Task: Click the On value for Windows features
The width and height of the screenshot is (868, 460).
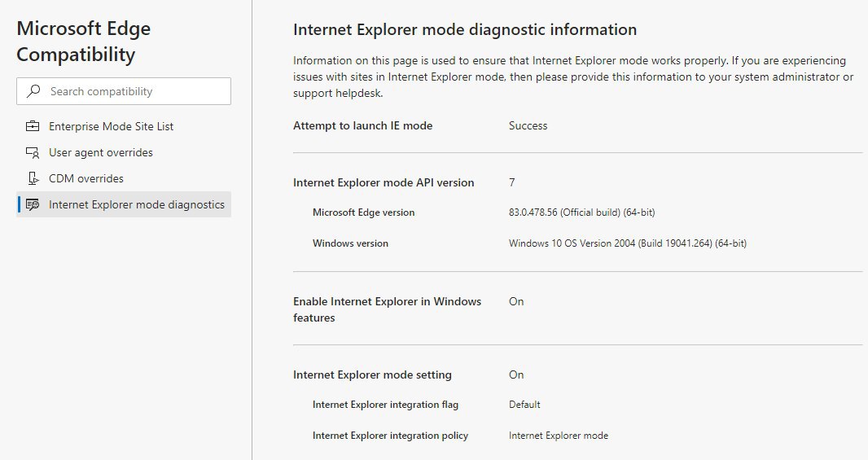Action: pyautogui.click(x=516, y=301)
